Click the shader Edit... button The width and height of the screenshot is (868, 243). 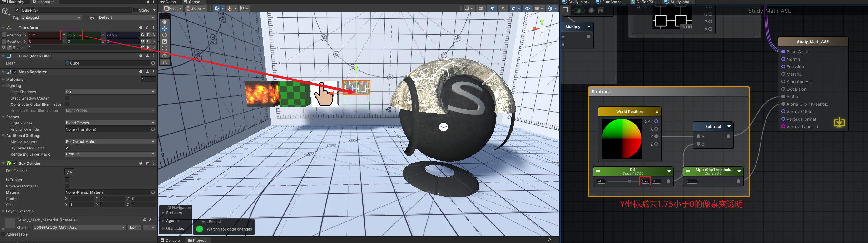pos(134,227)
